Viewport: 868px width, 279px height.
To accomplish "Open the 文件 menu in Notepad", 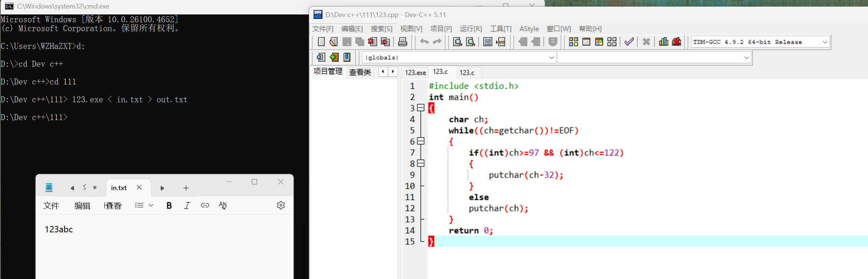I will pyautogui.click(x=51, y=206).
